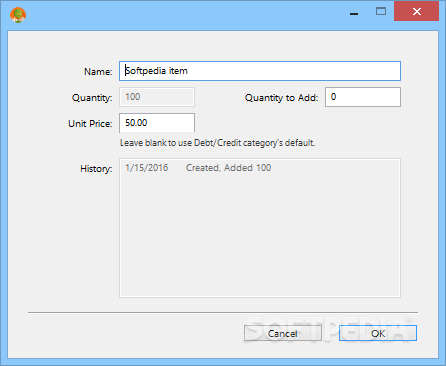Confirm with the OK button

click(378, 333)
